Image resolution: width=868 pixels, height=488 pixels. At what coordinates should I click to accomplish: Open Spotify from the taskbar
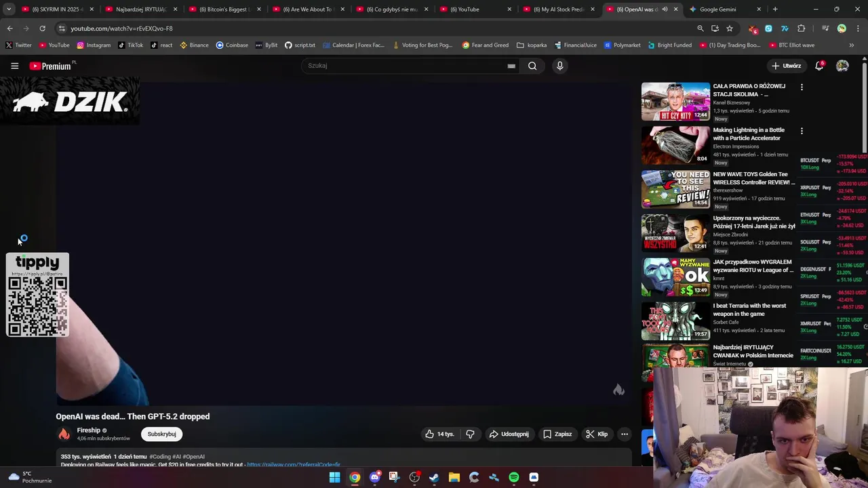514,477
